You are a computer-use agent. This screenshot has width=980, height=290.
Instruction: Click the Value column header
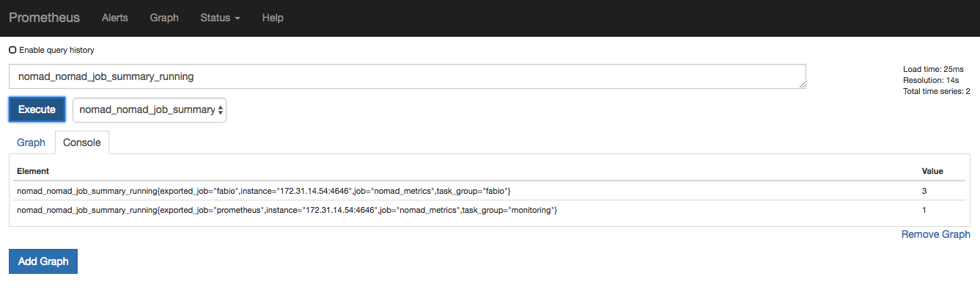932,171
